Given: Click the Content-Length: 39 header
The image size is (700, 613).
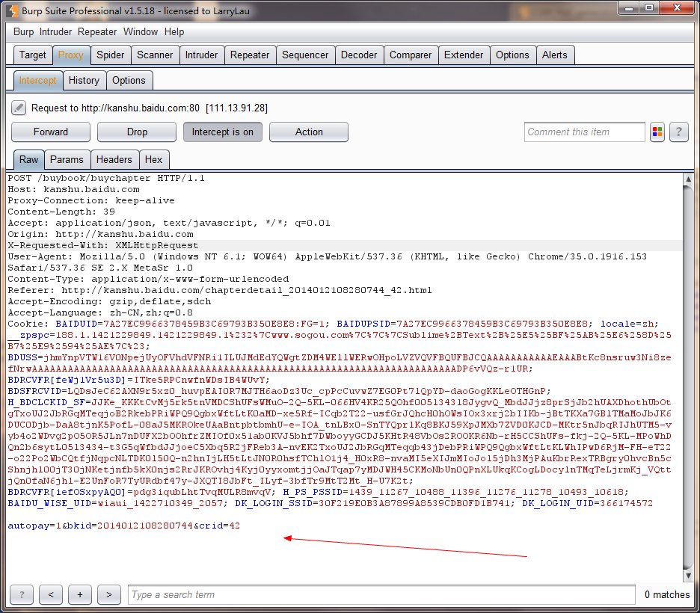Looking at the screenshot, I should 61,212.
